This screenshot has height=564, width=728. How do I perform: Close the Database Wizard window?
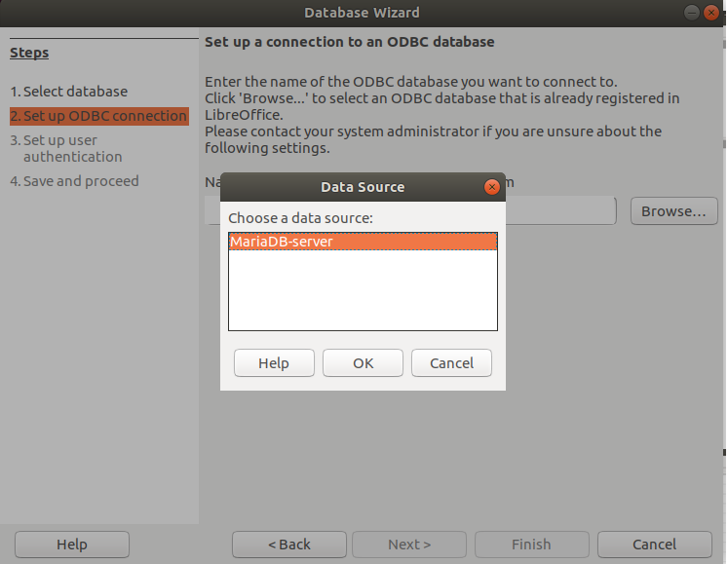(x=710, y=13)
